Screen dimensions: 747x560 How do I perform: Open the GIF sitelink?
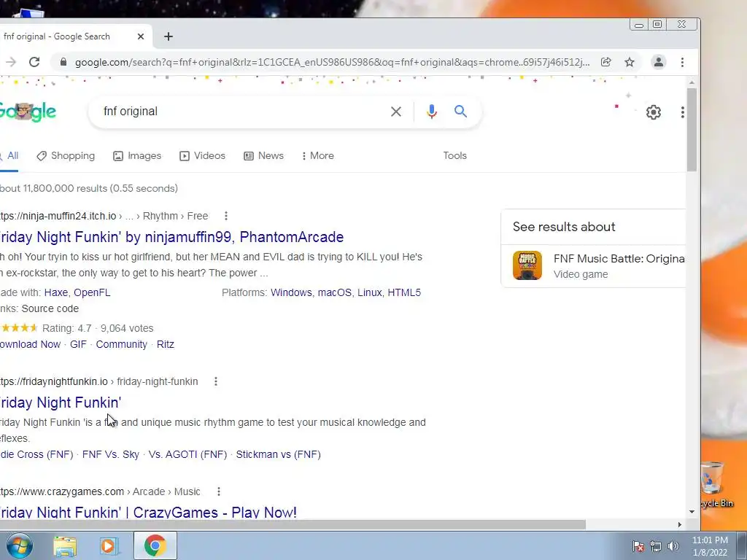pyautogui.click(x=78, y=344)
